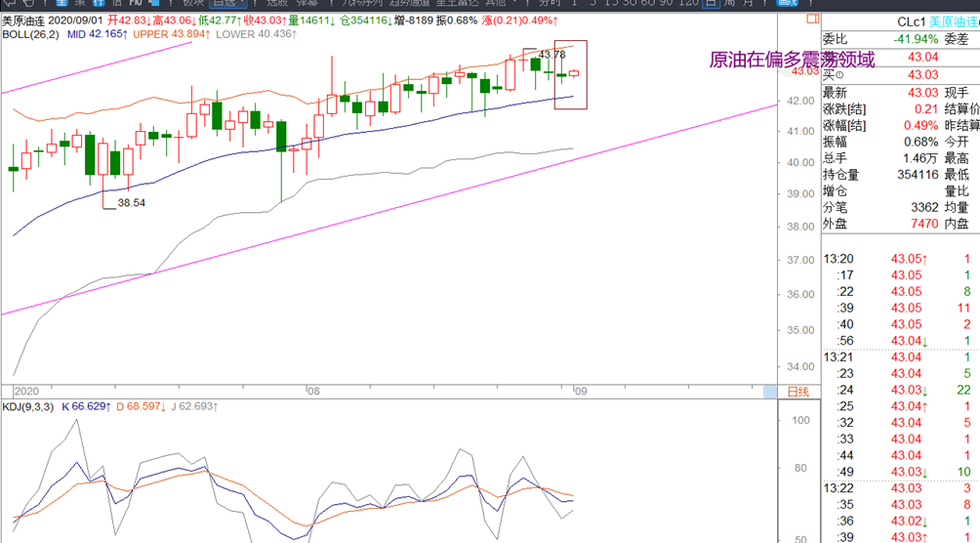Click the 美原油连 2020/09/01 chart title

tap(53, 21)
